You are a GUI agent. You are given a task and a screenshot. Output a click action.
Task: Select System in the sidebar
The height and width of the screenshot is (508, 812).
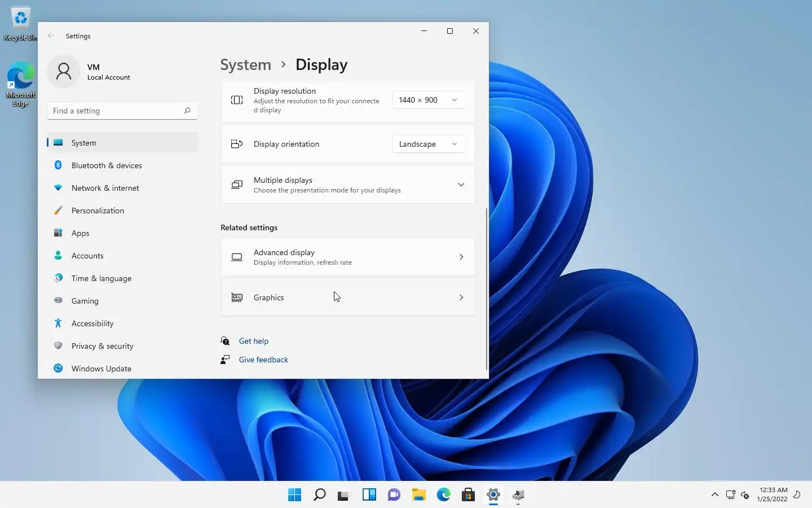click(x=122, y=143)
